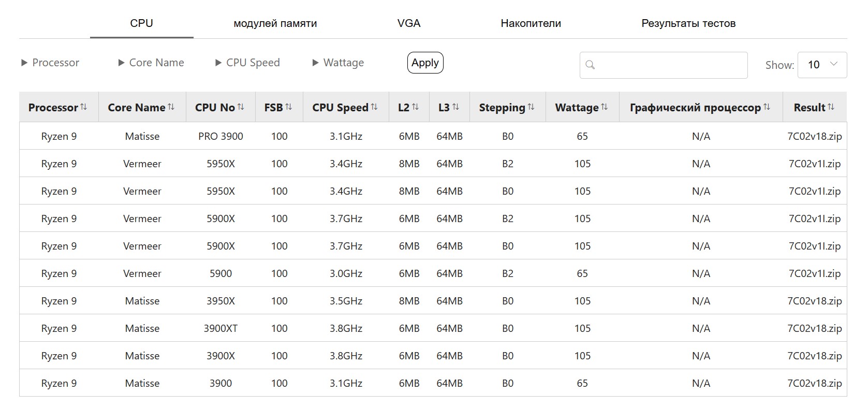Sort by Result column arrows icon
This screenshot has width=868, height=408.
831,107
